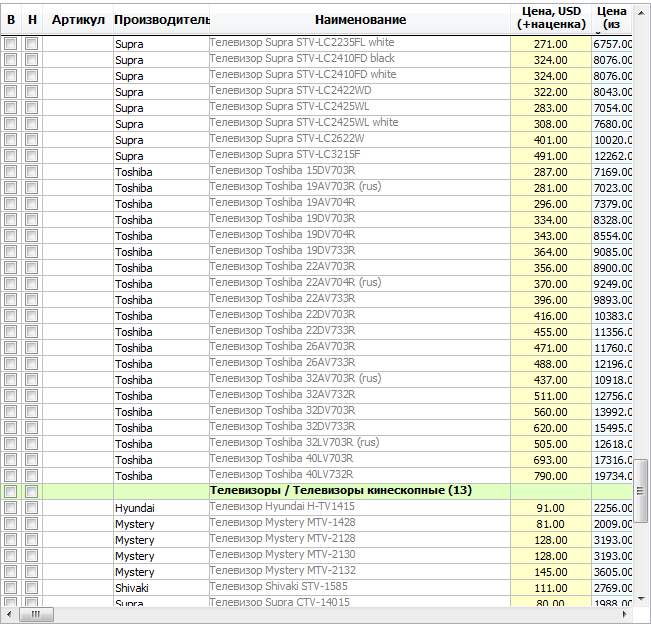This screenshot has height=624, width=651.
Task: Select the group row Телевизоры / Телевизоры кинескопные (13)
Action: (317, 492)
